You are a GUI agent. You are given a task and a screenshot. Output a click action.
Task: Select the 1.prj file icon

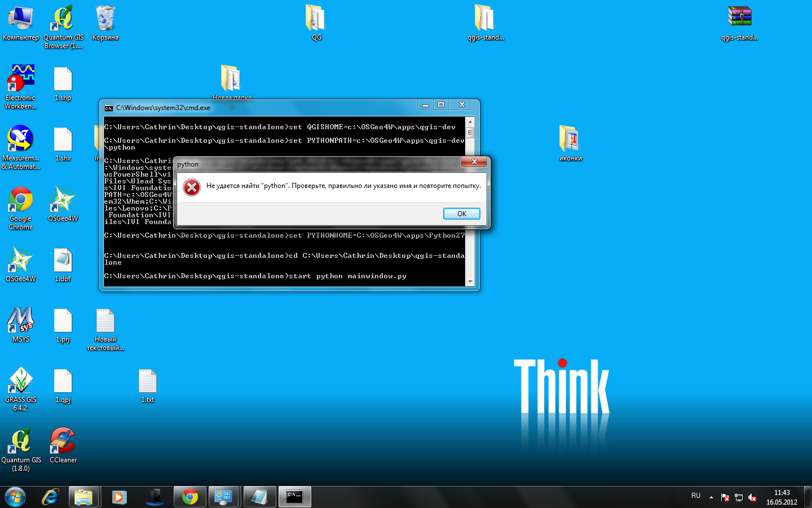click(x=63, y=325)
